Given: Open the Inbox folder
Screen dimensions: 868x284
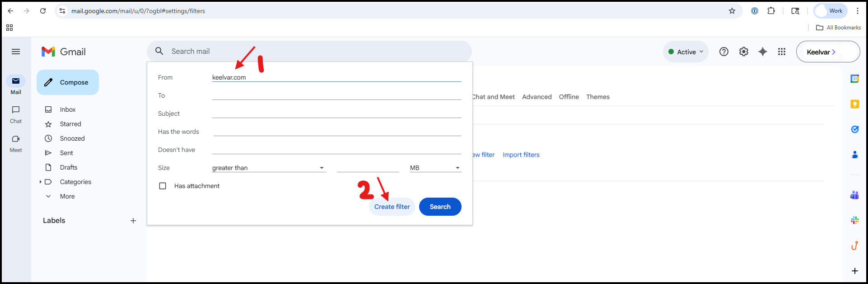Looking at the screenshot, I should pos(68,109).
